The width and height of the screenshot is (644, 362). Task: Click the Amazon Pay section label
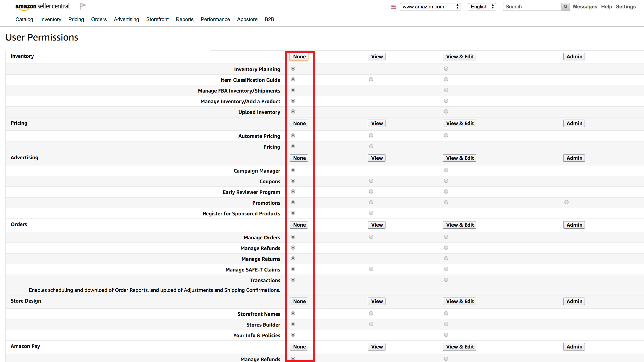[25, 346]
